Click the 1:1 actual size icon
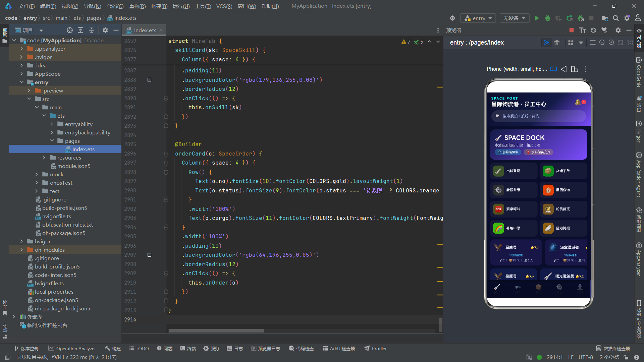Screen dimensions: 644x362 tap(630, 43)
